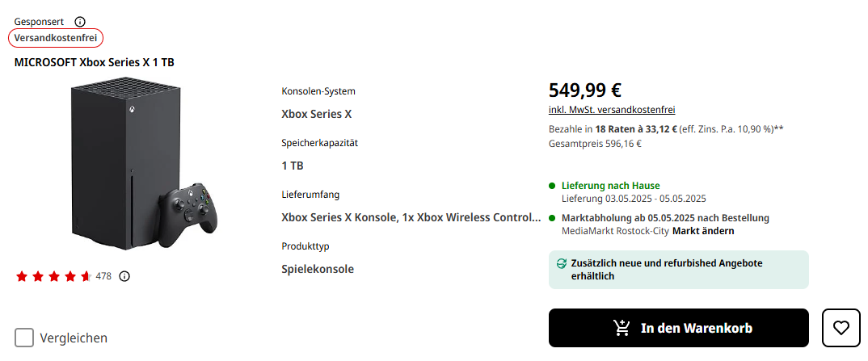Click the info icon beside Gesponsert
Viewport: 868px width, 361px height.
click(x=79, y=22)
